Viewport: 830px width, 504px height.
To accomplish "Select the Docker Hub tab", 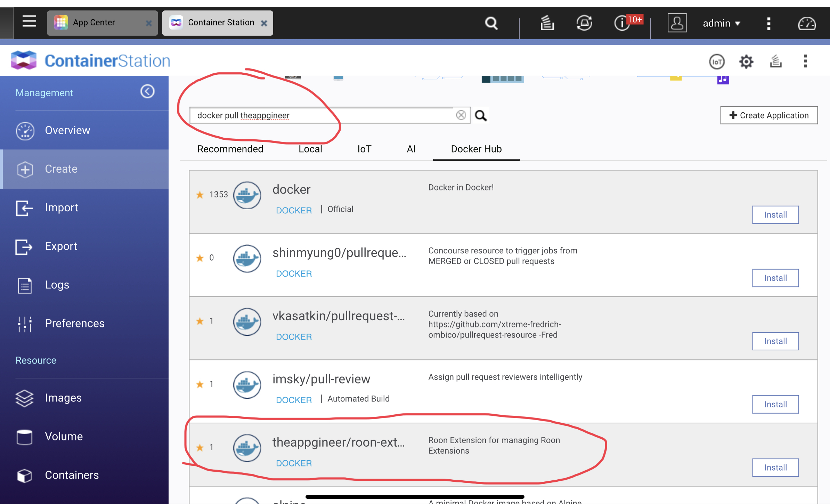I will click(476, 149).
